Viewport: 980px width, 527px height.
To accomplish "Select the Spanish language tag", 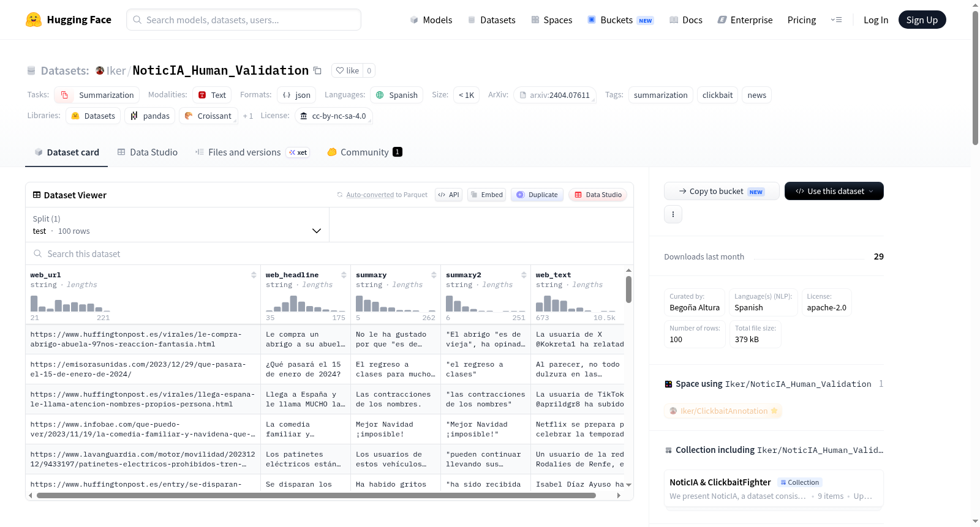I will click(396, 95).
